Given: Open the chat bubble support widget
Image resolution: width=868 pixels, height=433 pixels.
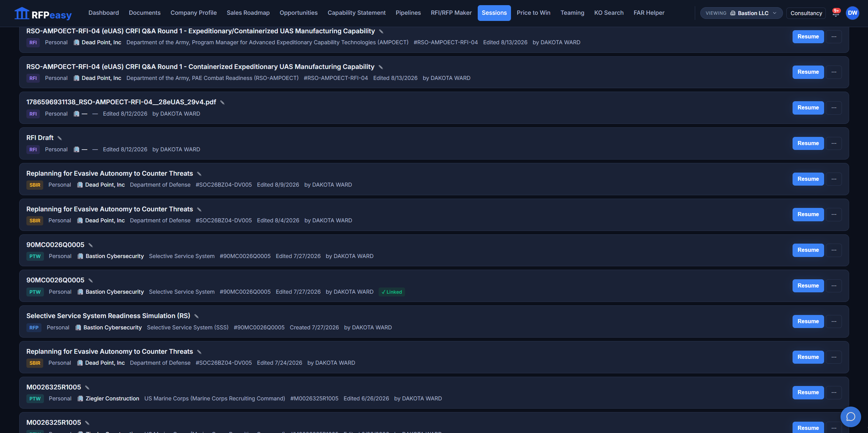Looking at the screenshot, I should click(851, 417).
